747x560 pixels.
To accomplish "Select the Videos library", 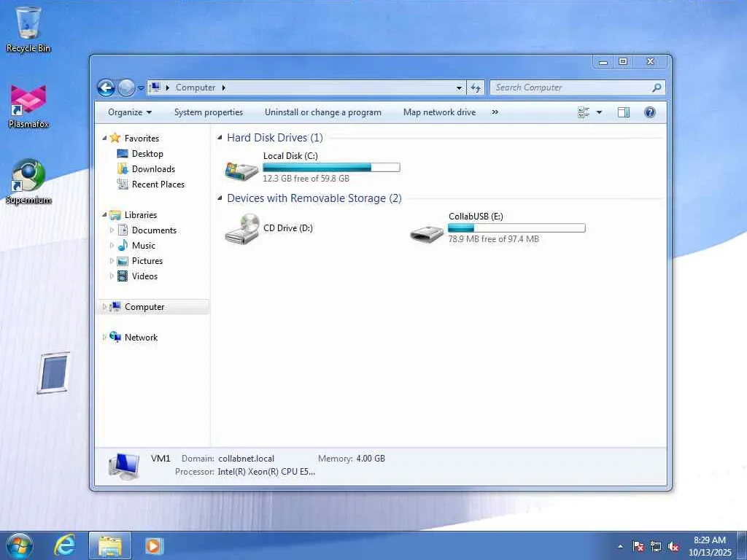I will [144, 276].
